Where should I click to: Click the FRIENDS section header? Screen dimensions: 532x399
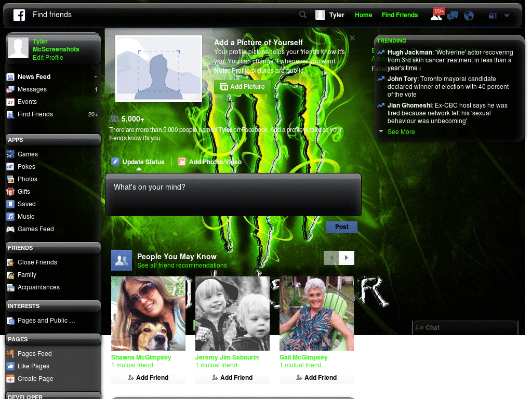tap(54, 248)
